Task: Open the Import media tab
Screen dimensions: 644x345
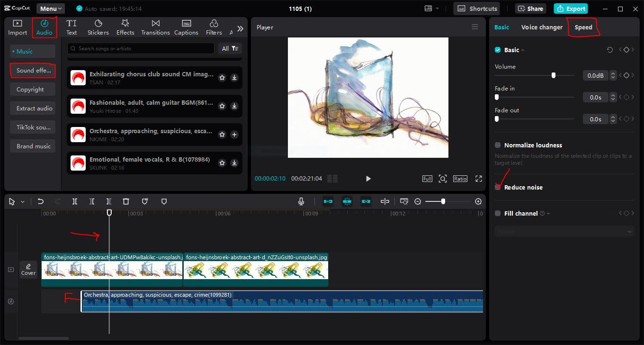Action: tap(18, 27)
